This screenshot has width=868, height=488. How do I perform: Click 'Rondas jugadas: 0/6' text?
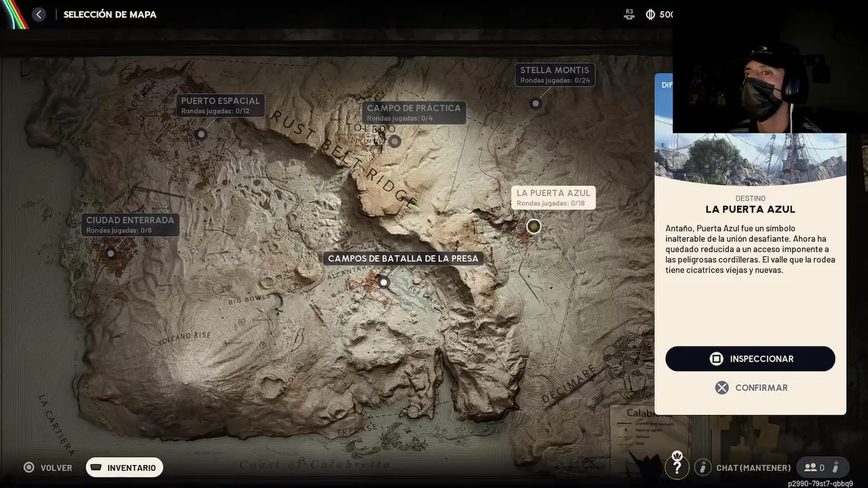(x=119, y=230)
